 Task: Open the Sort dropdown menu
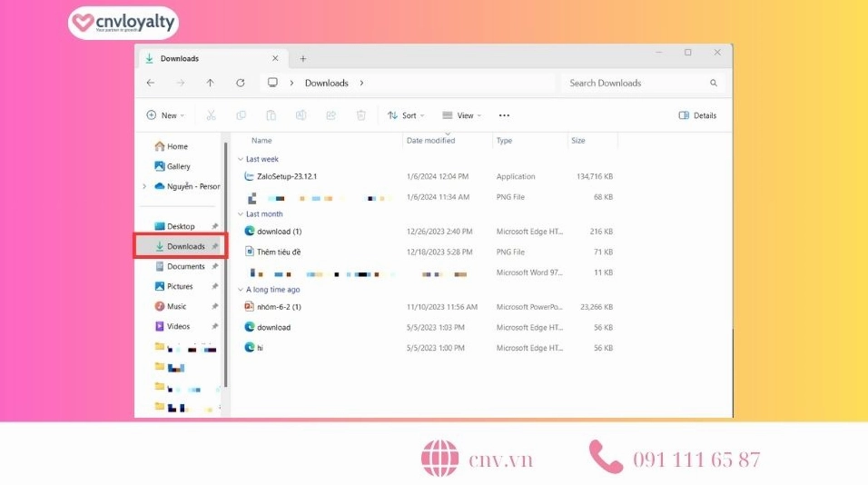(406, 115)
